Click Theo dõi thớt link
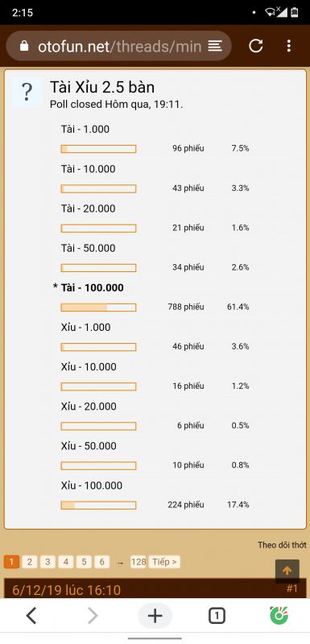This screenshot has width=310, height=644. 282,545
